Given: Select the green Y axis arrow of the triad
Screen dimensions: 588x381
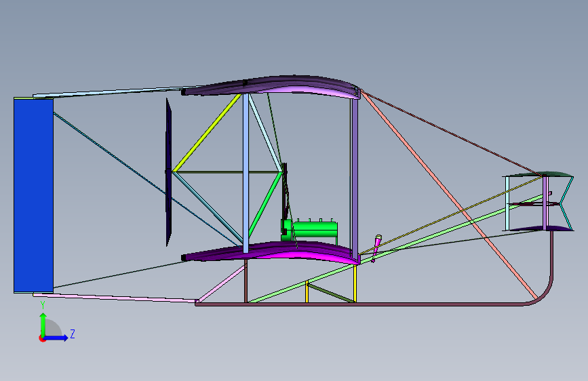Looking at the screenshot, I should tap(43, 324).
